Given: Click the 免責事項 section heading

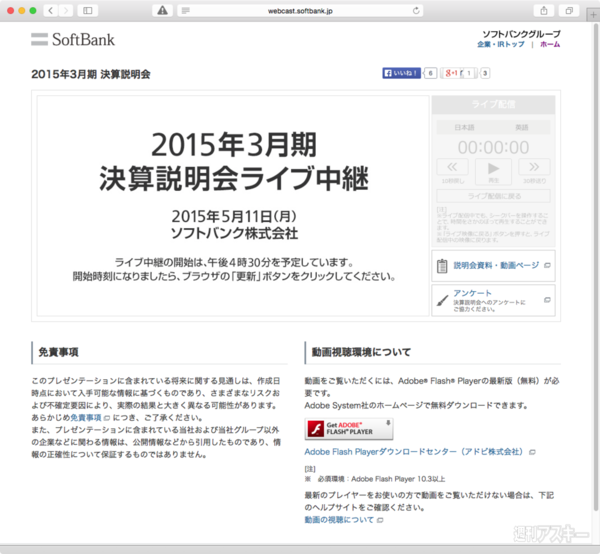Looking at the screenshot, I should click(x=58, y=352).
